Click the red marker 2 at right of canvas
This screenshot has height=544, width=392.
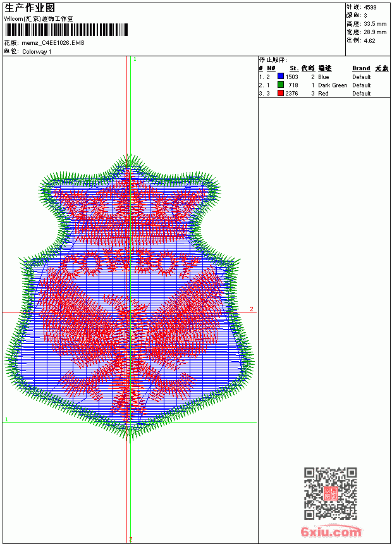pos(252,309)
